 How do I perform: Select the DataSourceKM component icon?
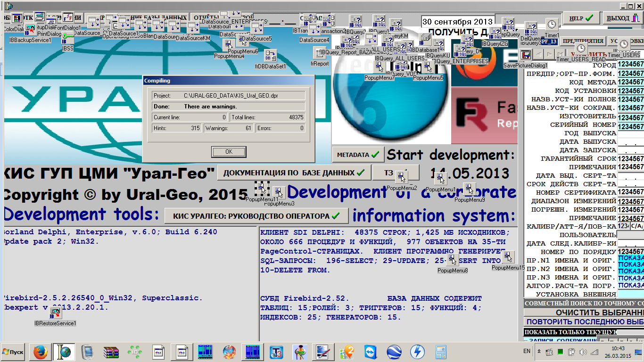tap(193, 28)
